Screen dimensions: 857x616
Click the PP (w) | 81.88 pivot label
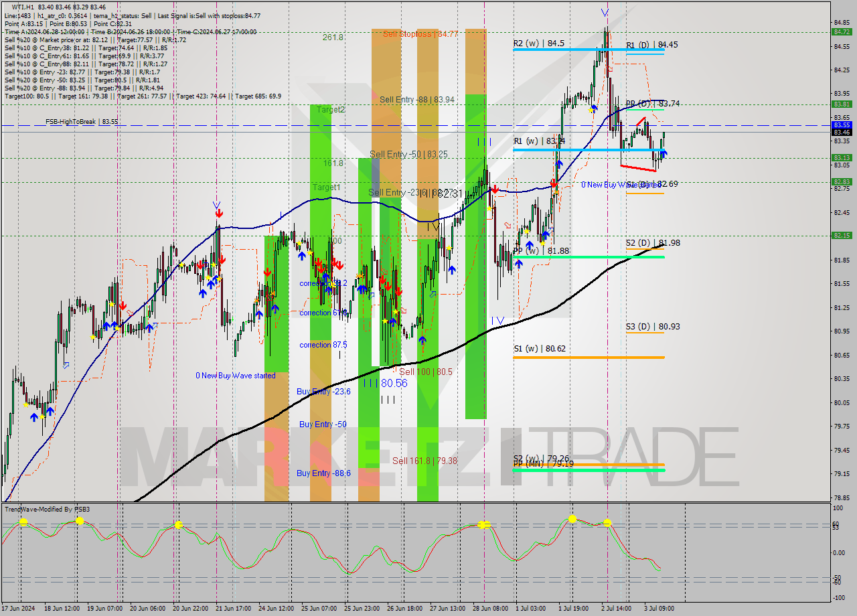541,251
